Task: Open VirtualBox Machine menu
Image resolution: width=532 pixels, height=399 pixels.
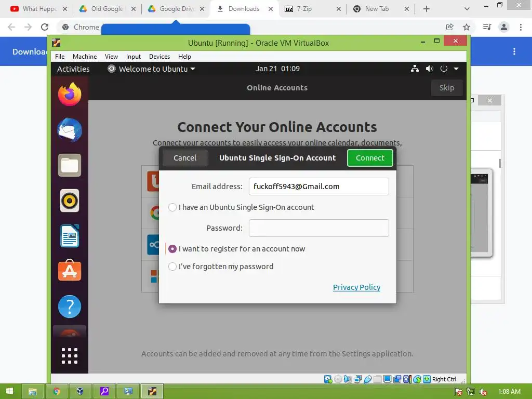Action: (x=85, y=56)
